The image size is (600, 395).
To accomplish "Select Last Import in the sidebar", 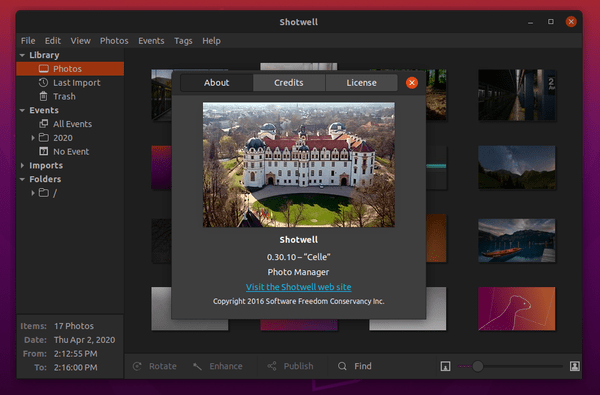I will [70, 83].
